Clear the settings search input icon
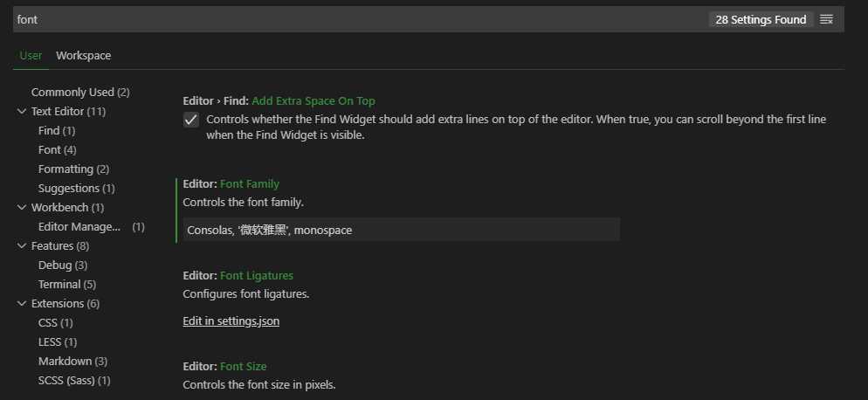Viewport: 868px width, 400px height. pos(826,19)
